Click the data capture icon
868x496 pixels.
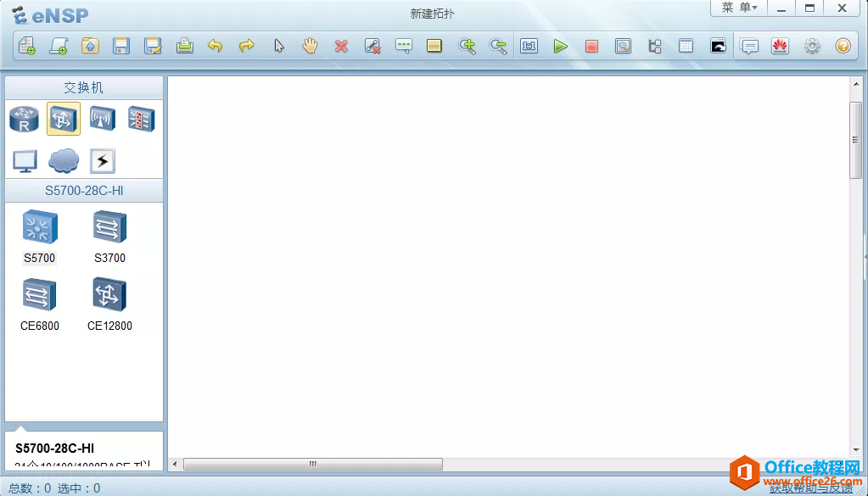[x=624, y=46]
